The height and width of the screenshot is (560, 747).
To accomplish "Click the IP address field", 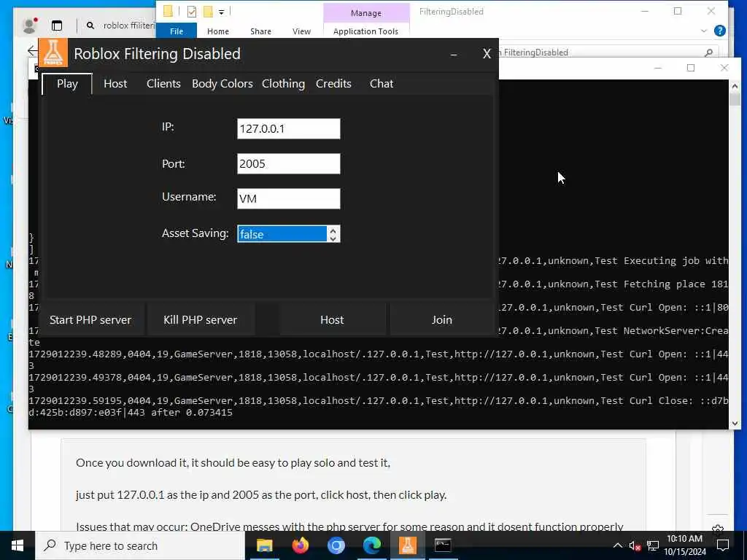I will (x=289, y=128).
